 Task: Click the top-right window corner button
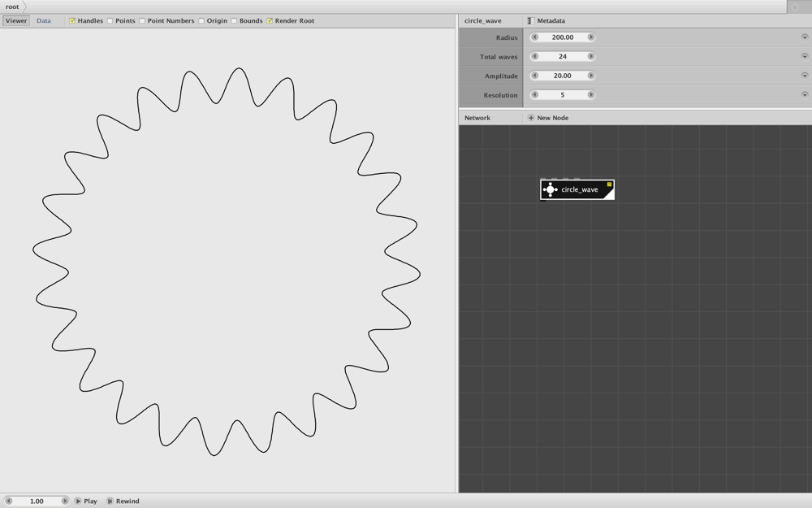[x=796, y=7]
